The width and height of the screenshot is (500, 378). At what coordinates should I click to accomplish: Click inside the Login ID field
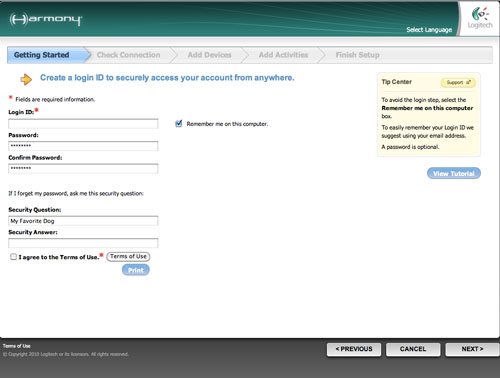(x=83, y=124)
